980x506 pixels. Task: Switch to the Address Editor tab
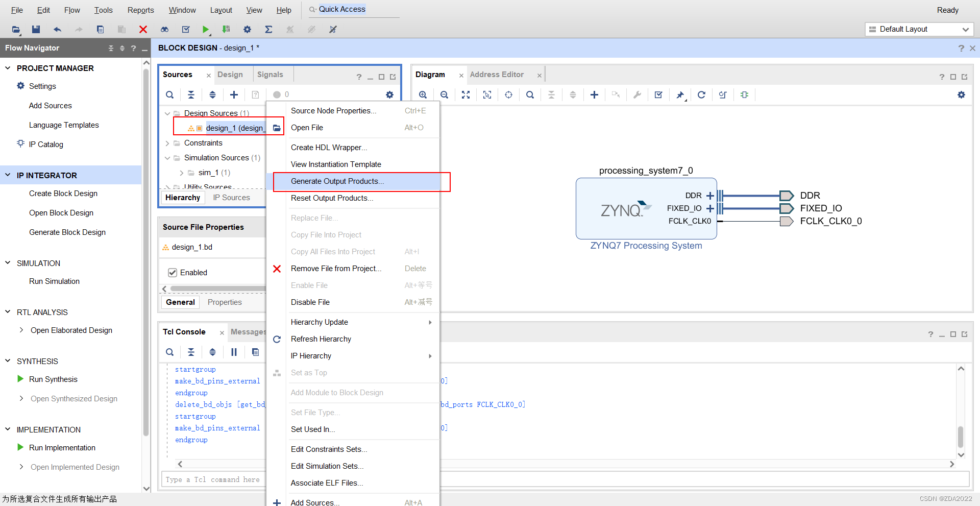[497, 75]
